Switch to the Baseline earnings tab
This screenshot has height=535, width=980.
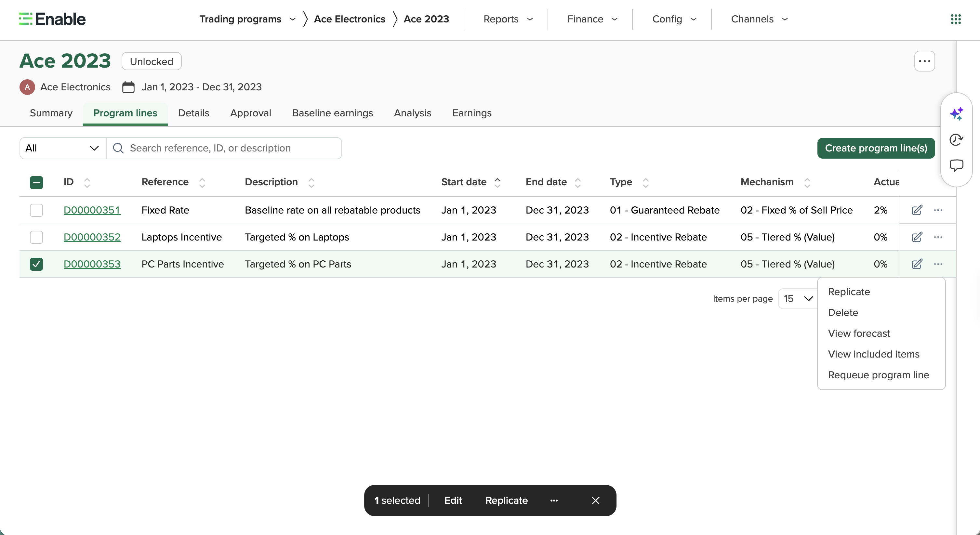tap(333, 113)
